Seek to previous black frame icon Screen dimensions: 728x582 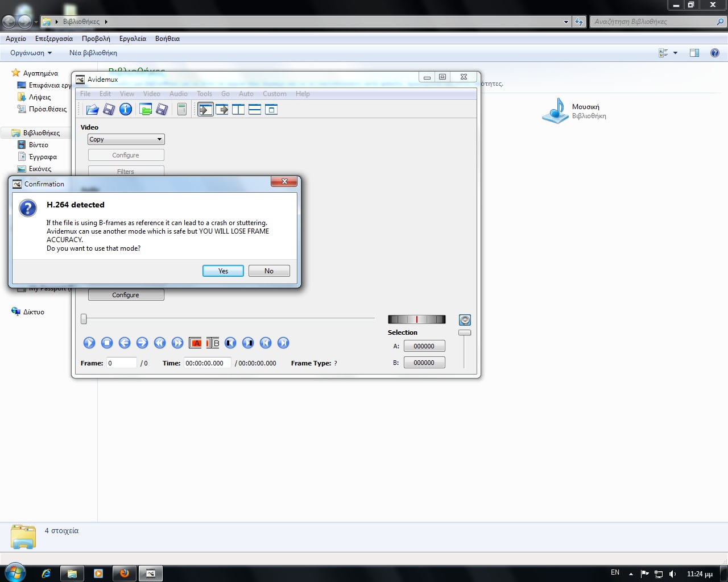230,343
